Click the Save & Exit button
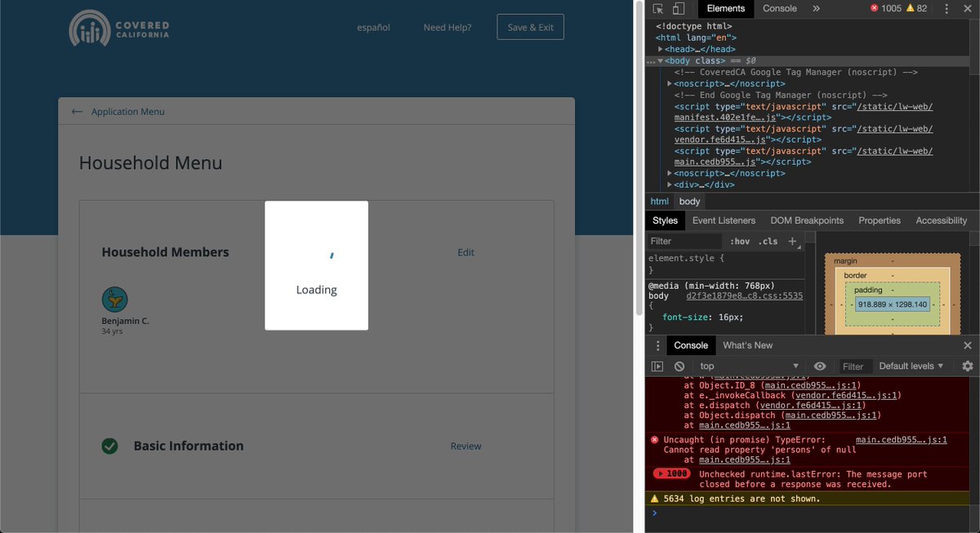Viewport: 980px width, 533px height. (531, 27)
